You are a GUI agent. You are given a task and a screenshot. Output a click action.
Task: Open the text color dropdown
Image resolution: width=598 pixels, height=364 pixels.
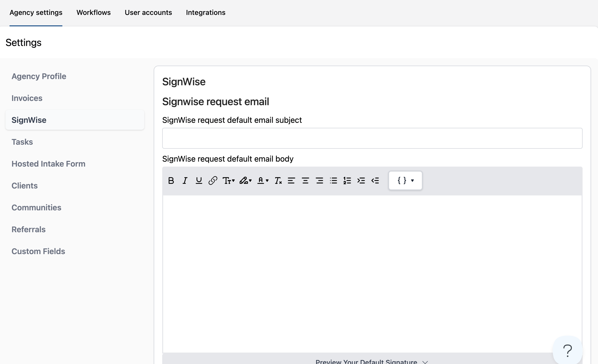click(x=263, y=181)
